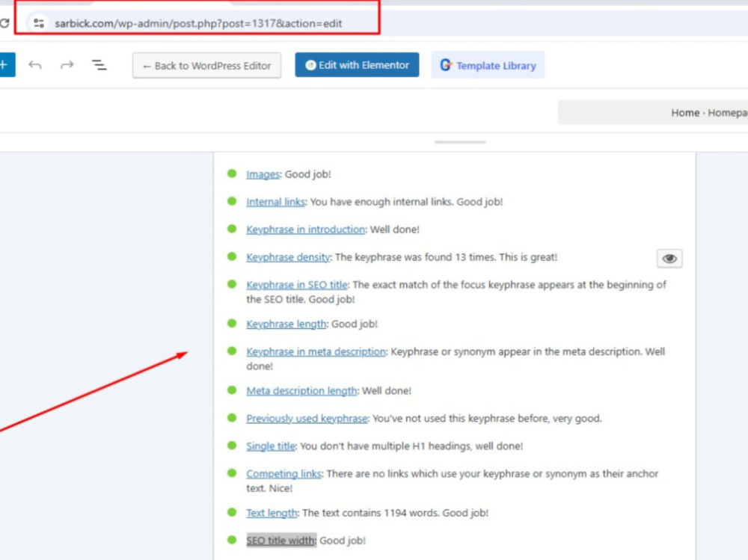Image resolution: width=748 pixels, height=560 pixels.
Task: Open Keyphrase in meta description link
Action: [x=316, y=351]
